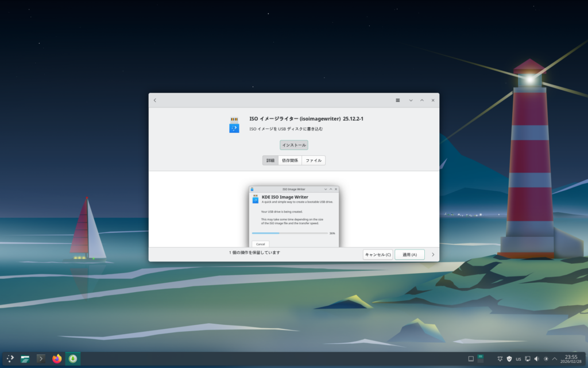Viewport: 588px width, 368px height.
Task: Open the application launcher menu
Action: (10, 359)
